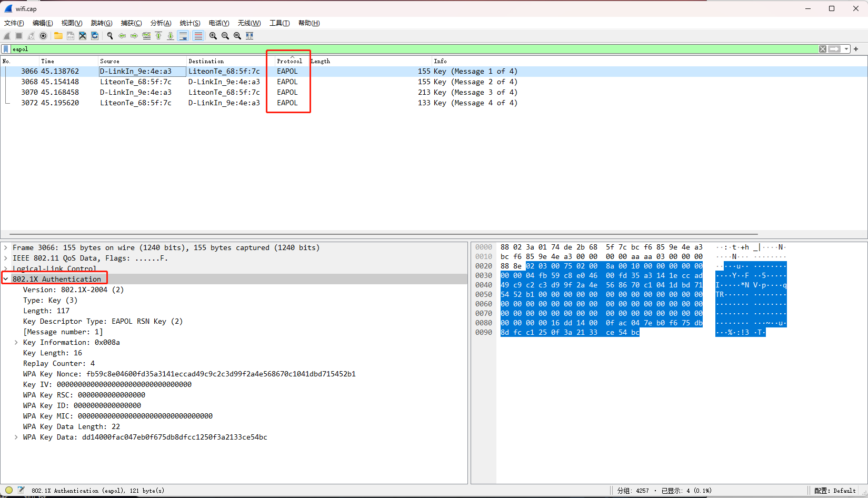This screenshot has height=498, width=868.
Task: Close the capture file icon
Action: [x=83, y=36]
